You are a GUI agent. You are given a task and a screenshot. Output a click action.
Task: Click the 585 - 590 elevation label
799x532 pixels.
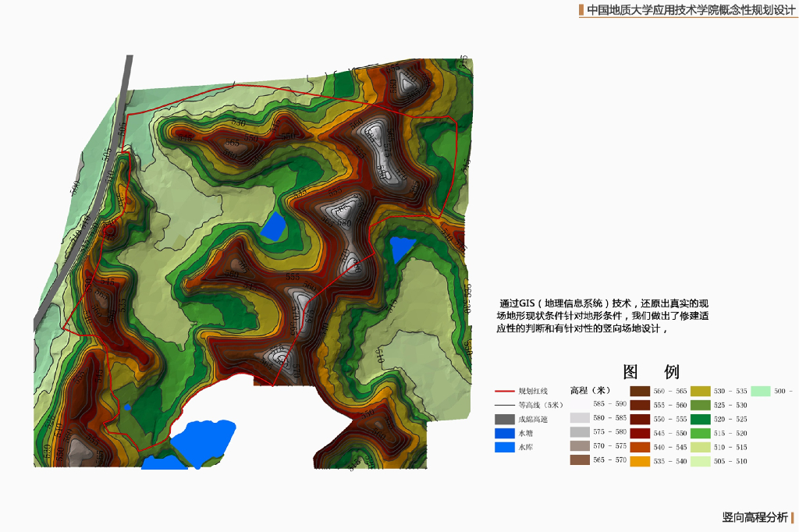pyautogui.click(x=610, y=403)
